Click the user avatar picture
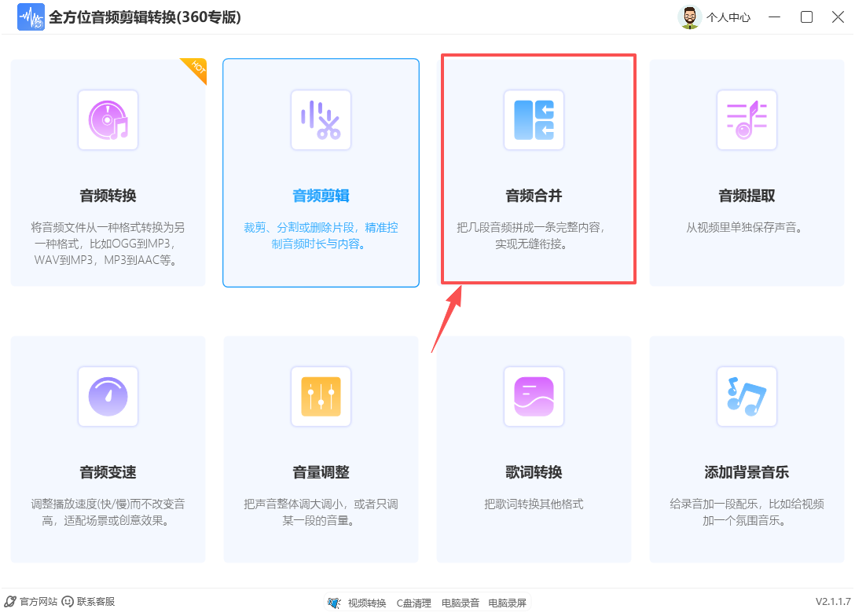 (688, 16)
